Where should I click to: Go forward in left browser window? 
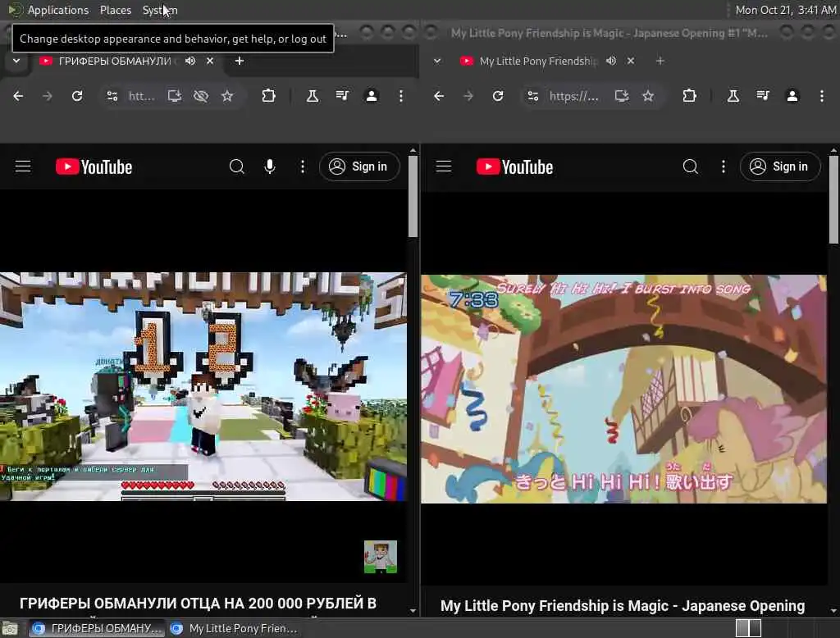[x=47, y=96]
